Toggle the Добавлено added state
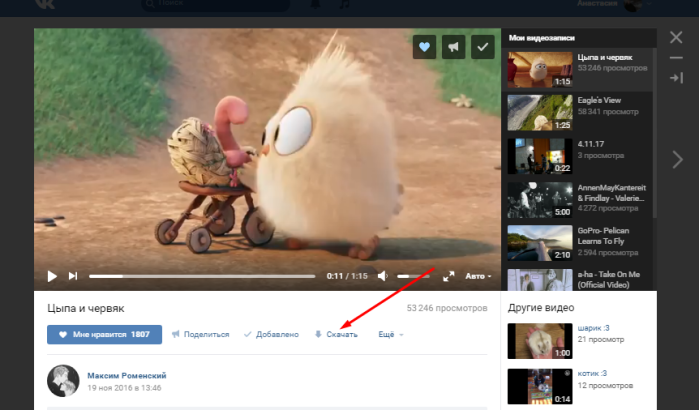Screen dimensions: 699x410 coord(271,335)
